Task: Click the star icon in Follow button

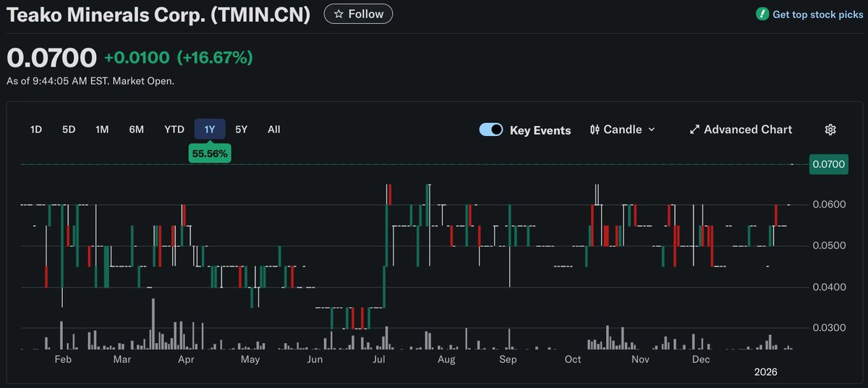Action: point(338,14)
